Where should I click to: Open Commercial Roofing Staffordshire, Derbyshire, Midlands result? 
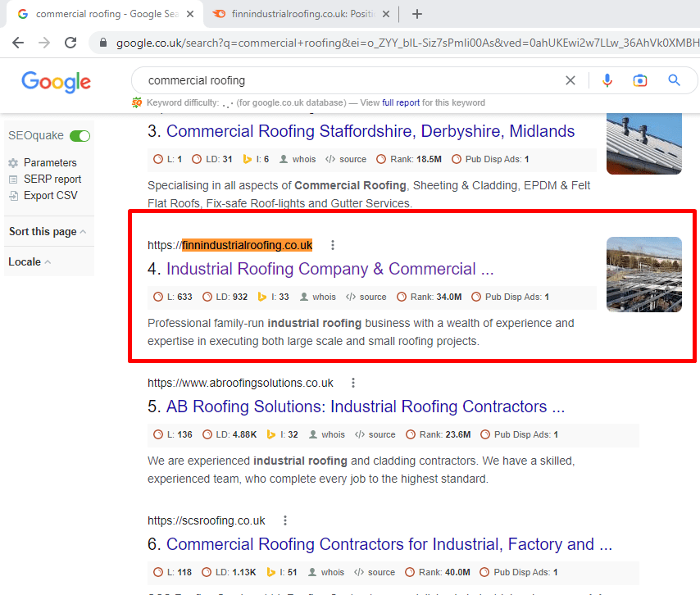370,131
